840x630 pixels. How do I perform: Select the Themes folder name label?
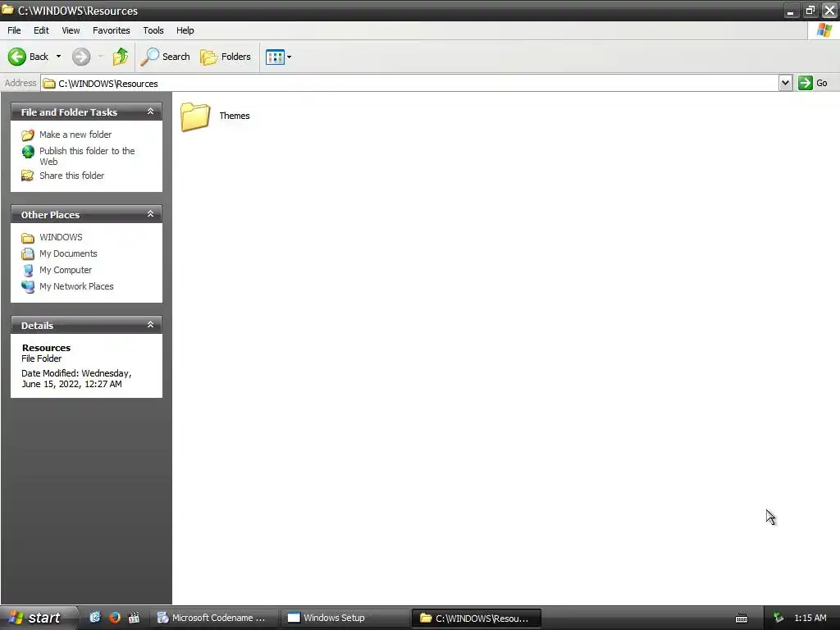pyautogui.click(x=234, y=116)
